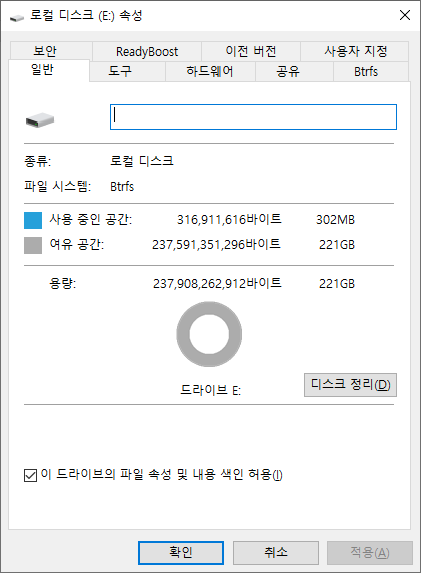Click the 사용 중인 공간: label
This screenshot has height=573, width=421.
pyautogui.click(x=91, y=219)
